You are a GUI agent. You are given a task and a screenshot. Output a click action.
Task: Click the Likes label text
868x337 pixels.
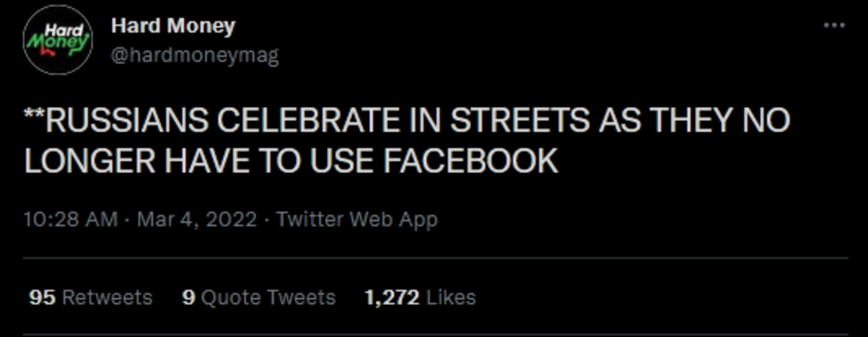450,298
